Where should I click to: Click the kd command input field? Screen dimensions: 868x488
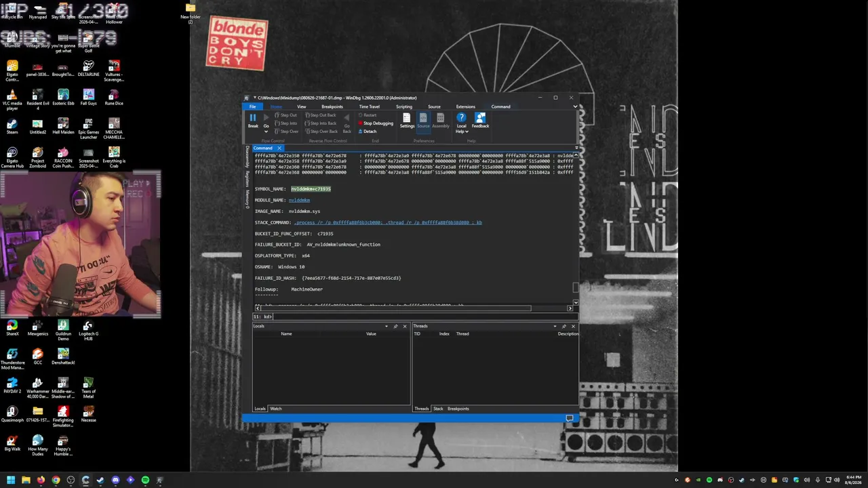tap(424, 317)
